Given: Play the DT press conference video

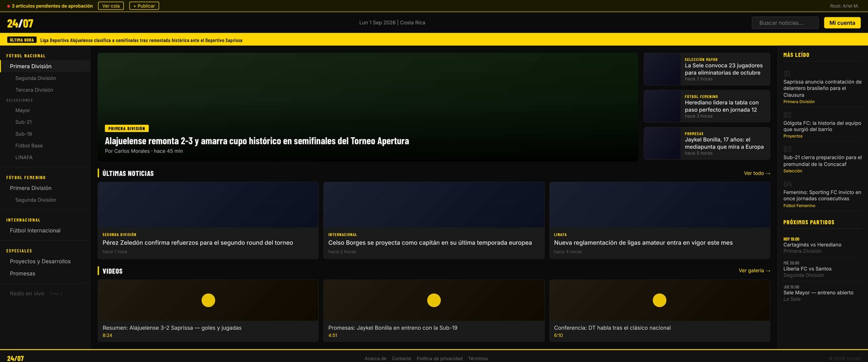Looking at the screenshot, I should [660, 300].
